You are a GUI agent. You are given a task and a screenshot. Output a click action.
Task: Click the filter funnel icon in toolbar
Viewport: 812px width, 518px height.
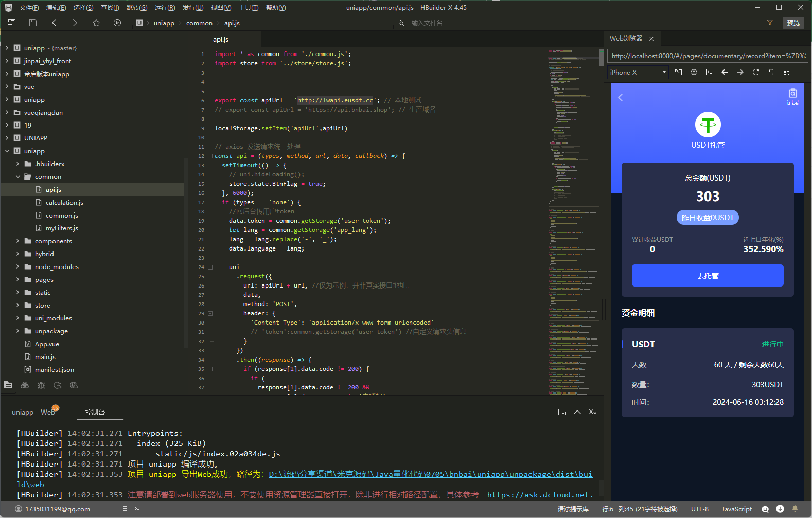(770, 23)
